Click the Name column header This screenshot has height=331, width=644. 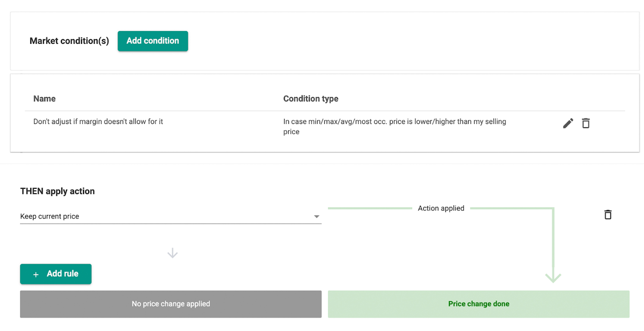(x=44, y=99)
